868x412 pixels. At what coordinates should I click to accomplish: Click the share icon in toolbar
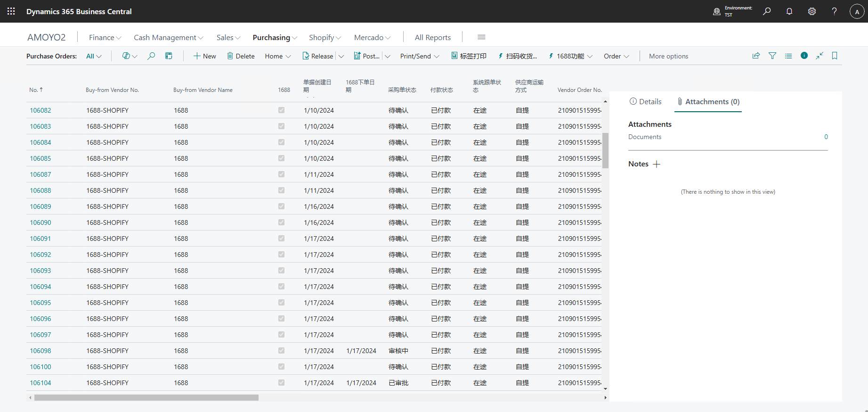[x=756, y=56]
